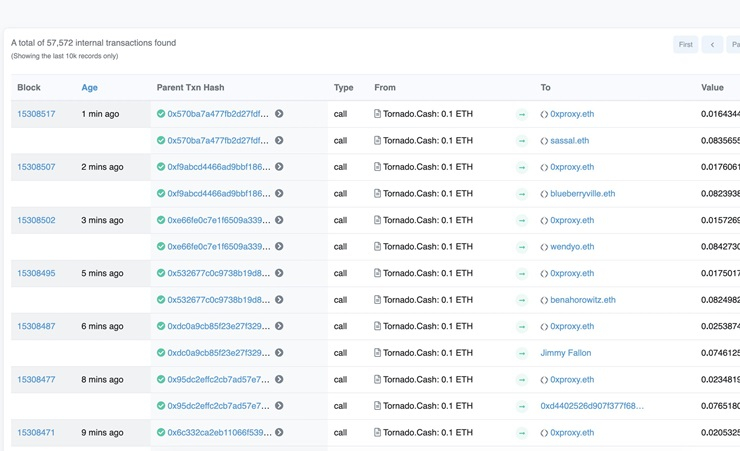Go to previous page with chevron button
Image resolution: width=740 pixels, height=451 pixels.
[x=712, y=44]
